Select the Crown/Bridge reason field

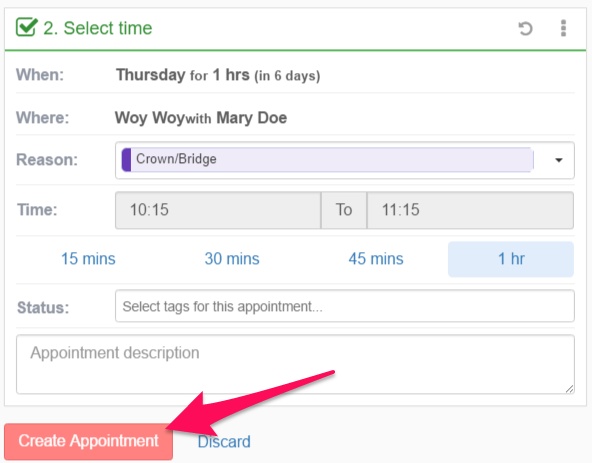(x=345, y=160)
